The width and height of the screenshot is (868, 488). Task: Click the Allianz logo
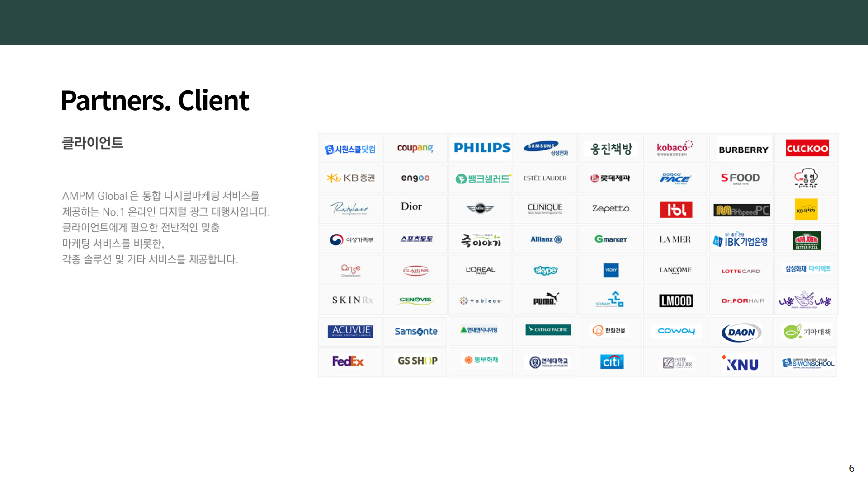pyautogui.click(x=546, y=239)
